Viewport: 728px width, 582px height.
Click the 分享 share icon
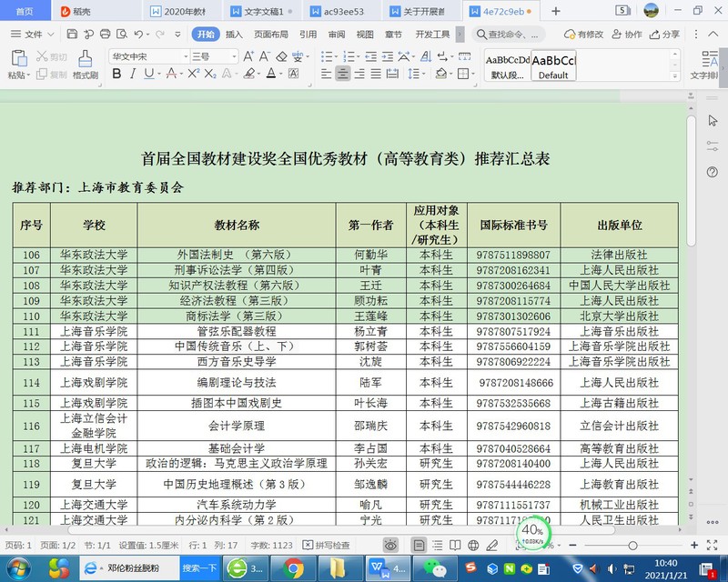[x=662, y=35]
